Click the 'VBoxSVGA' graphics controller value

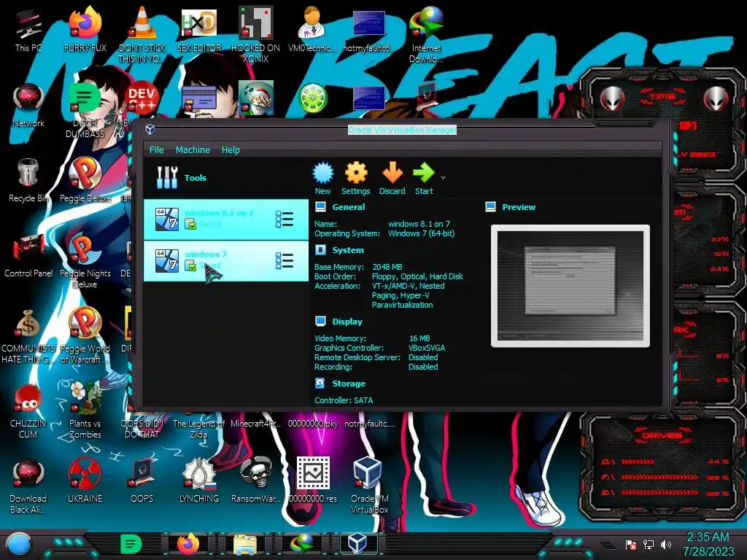tap(427, 348)
